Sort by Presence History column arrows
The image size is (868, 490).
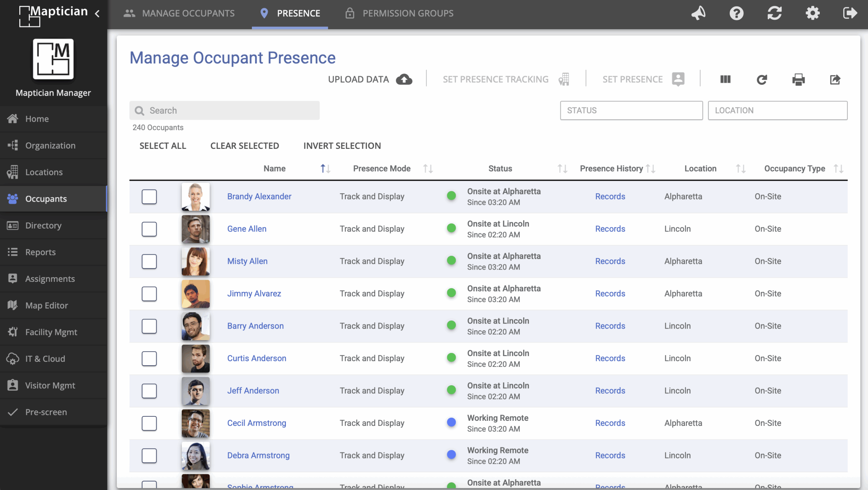pyautogui.click(x=651, y=169)
